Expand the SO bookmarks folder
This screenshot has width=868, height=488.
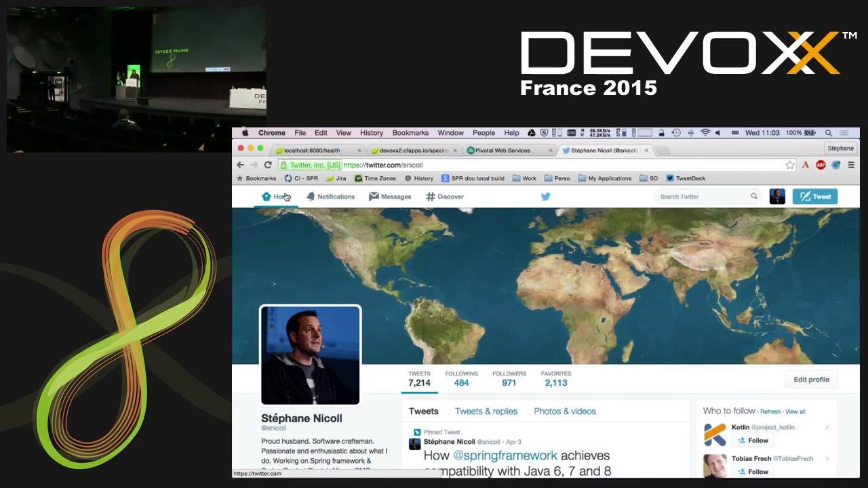tap(649, 178)
